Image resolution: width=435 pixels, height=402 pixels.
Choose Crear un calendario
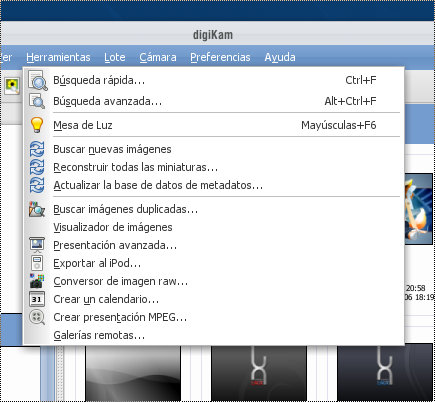pos(213,299)
